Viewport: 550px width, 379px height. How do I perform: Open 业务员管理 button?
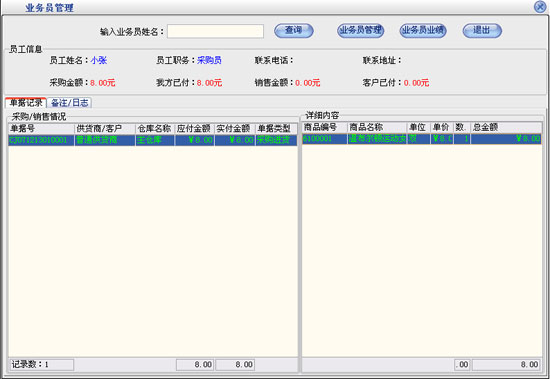[x=361, y=31]
